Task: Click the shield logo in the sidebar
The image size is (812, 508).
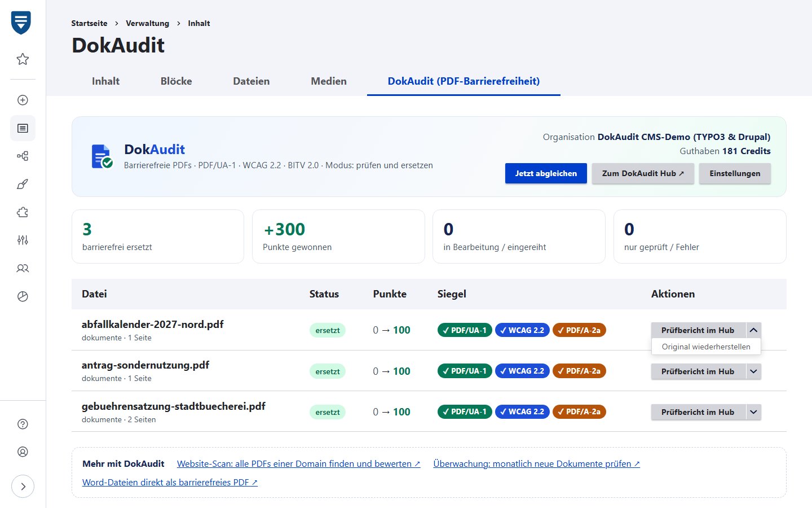Action: pos(21,23)
